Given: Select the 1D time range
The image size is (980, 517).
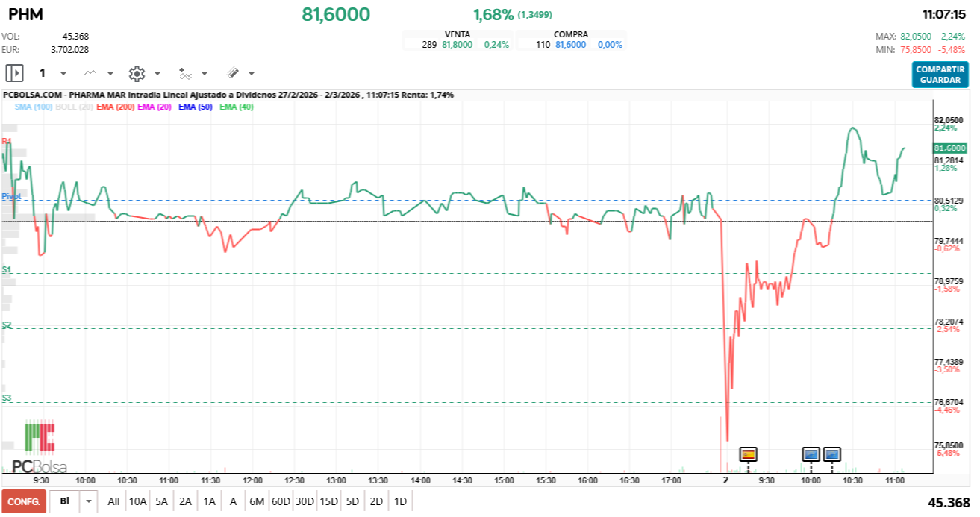Looking at the screenshot, I should point(400,501).
